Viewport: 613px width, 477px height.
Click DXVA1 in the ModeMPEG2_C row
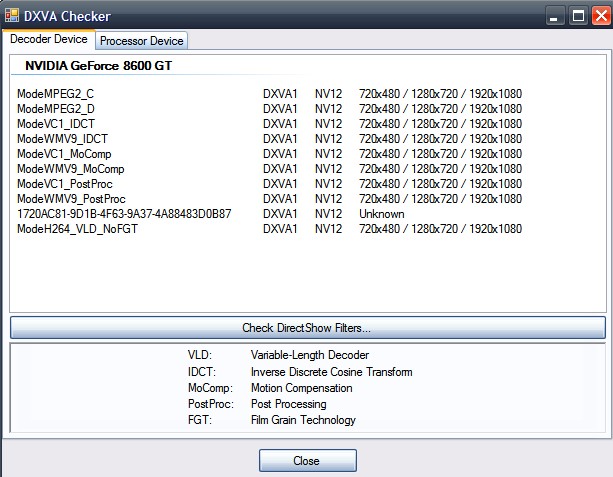(280, 94)
